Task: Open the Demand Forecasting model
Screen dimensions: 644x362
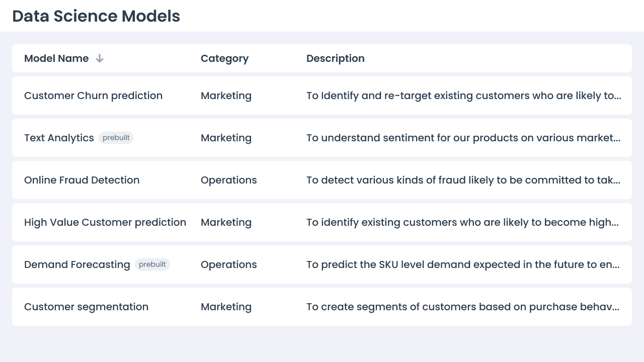Action: pyautogui.click(x=77, y=264)
